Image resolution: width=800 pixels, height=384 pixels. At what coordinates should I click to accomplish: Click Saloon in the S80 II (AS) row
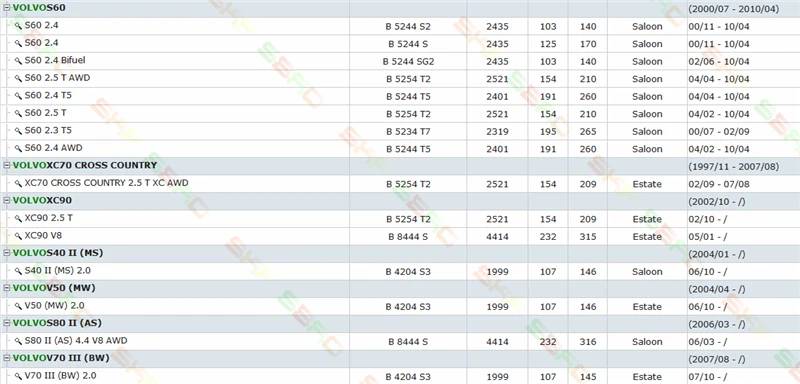pyautogui.click(x=647, y=342)
